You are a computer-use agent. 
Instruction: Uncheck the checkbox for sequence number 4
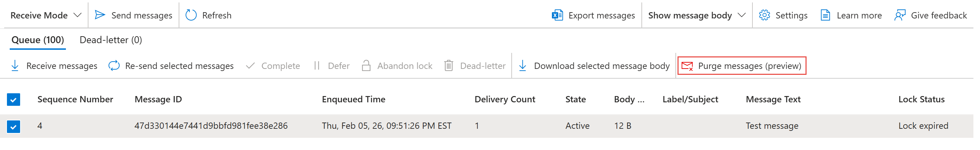pyautogui.click(x=13, y=126)
